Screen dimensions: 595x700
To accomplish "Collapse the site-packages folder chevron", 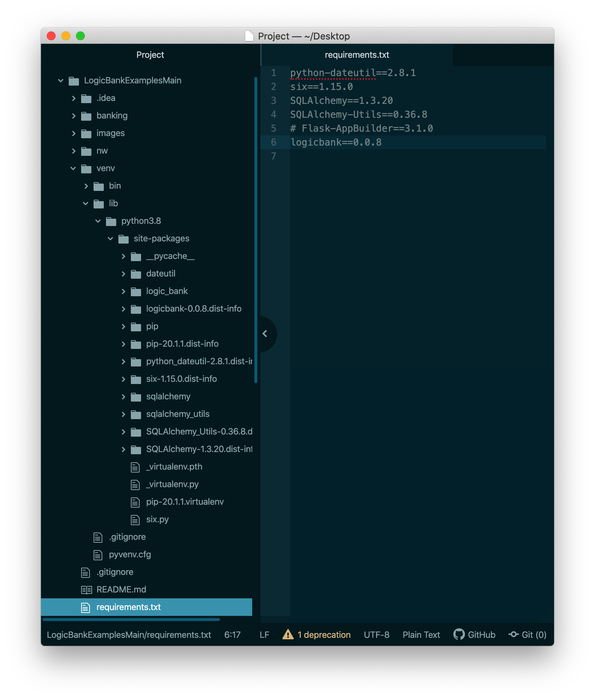I will (110, 238).
